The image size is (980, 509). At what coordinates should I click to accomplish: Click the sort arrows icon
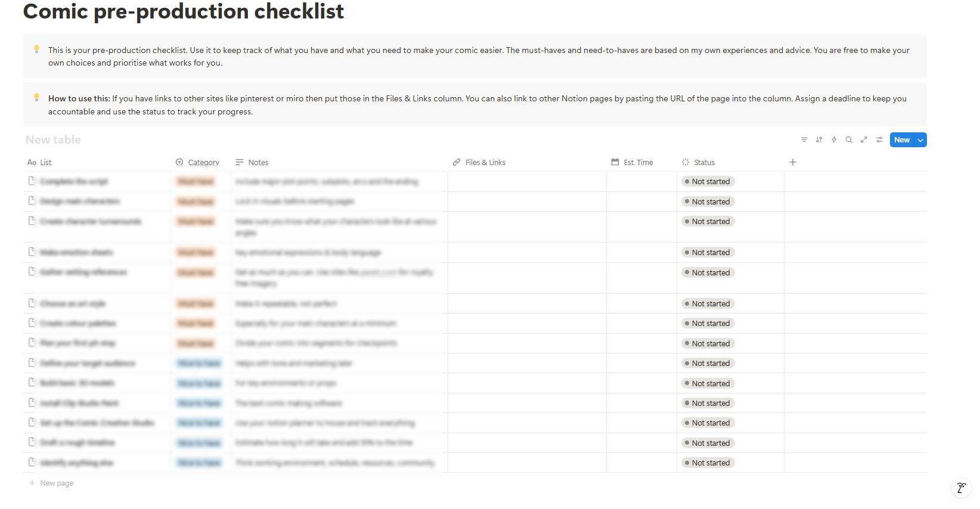[x=819, y=140]
